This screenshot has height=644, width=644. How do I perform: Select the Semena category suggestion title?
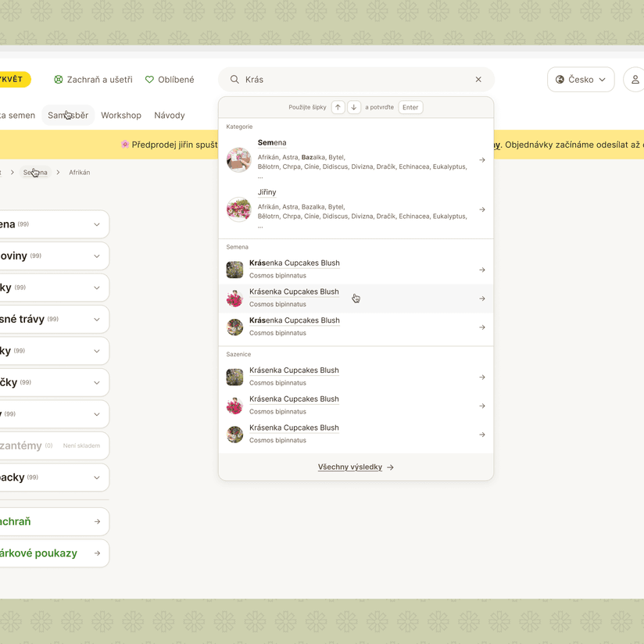click(x=272, y=142)
